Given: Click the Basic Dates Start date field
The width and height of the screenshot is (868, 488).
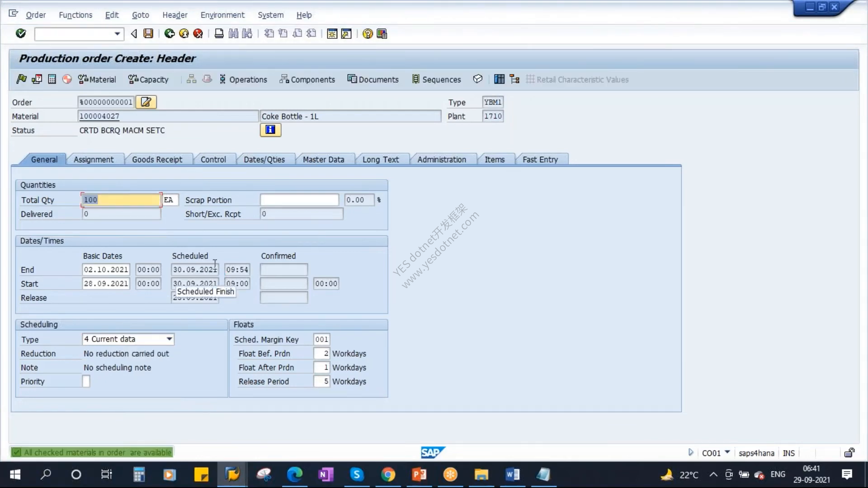Looking at the screenshot, I should click(x=106, y=284).
